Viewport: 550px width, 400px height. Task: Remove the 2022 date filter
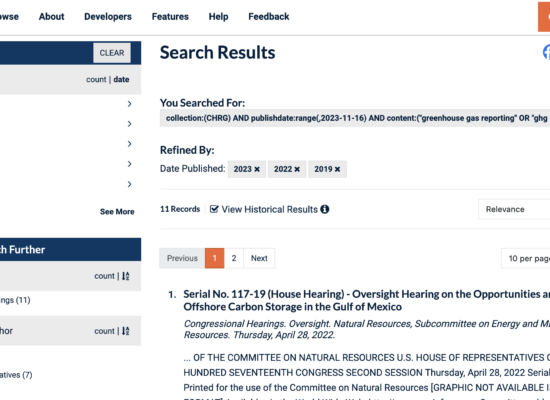click(x=297, y=169)
